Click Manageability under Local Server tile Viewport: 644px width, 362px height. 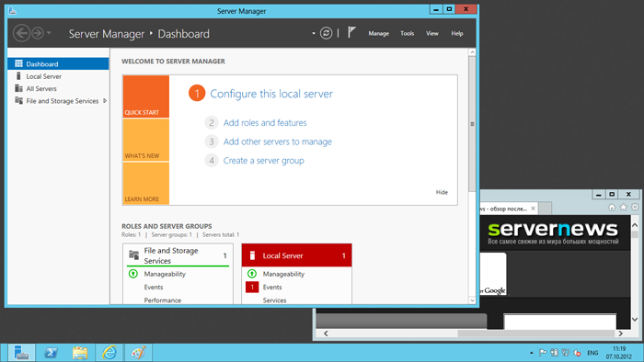tap(283, 274)
